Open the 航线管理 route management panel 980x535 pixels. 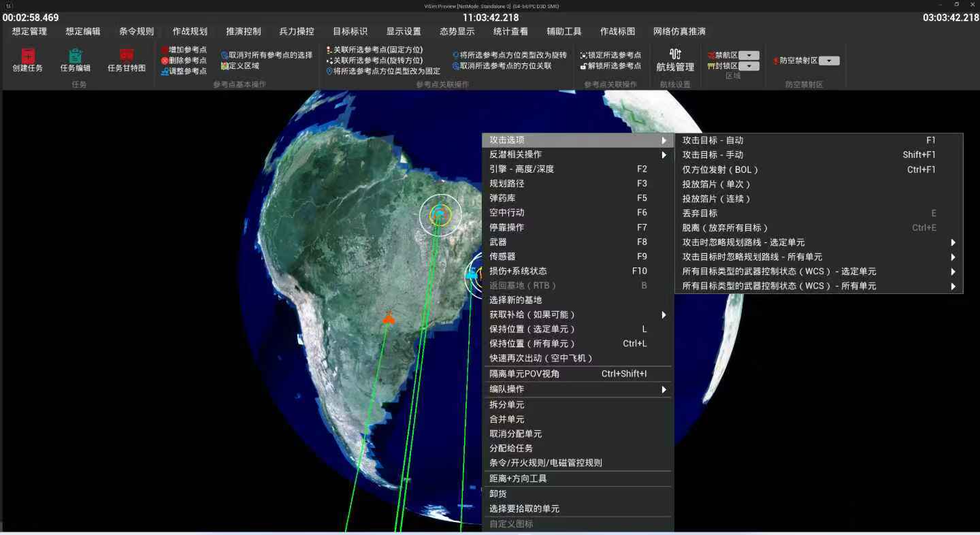coord(676,61)
